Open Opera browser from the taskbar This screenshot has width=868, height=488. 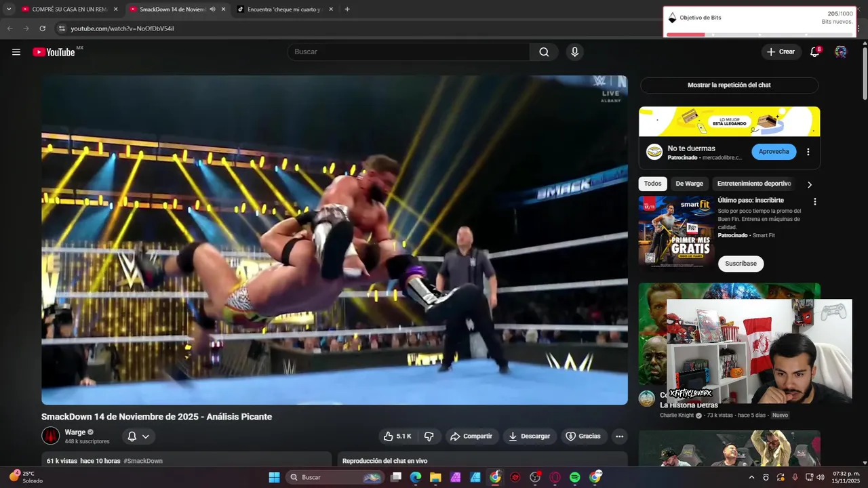coord(555,477)
